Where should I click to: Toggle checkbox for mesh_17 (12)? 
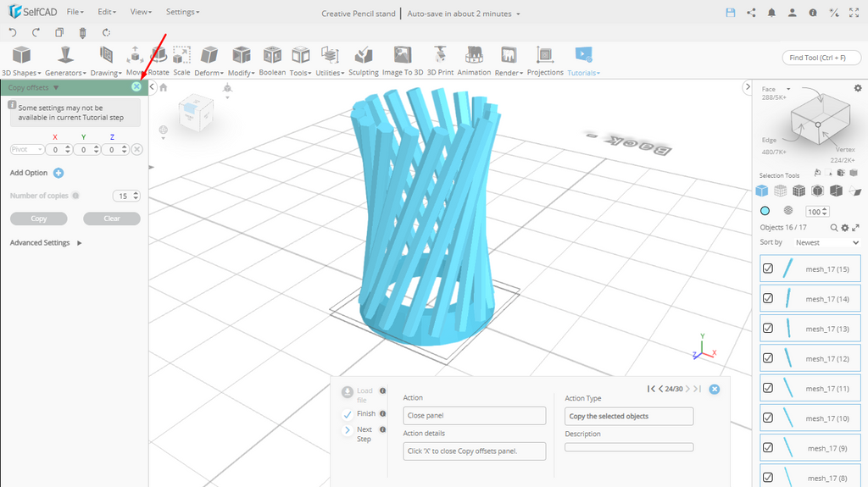click(x=768, y=358)
